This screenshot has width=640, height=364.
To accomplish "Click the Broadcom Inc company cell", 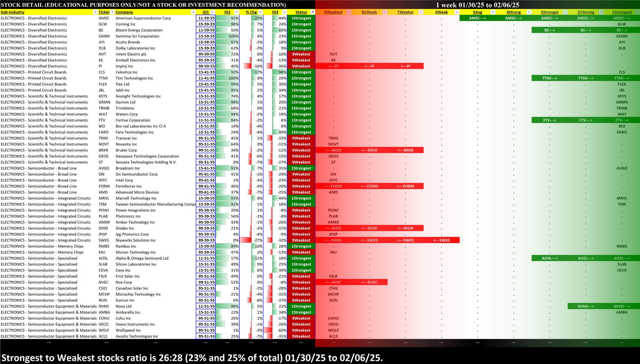I will pos(128,168).
